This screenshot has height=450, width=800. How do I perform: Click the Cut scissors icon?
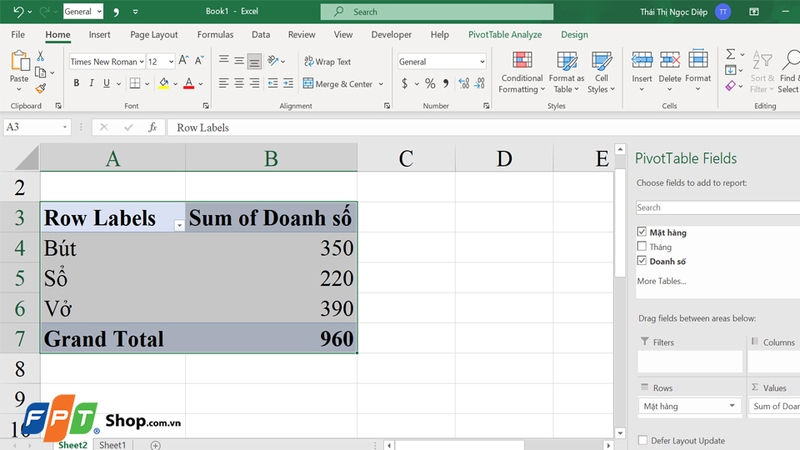tap(40, 56)
